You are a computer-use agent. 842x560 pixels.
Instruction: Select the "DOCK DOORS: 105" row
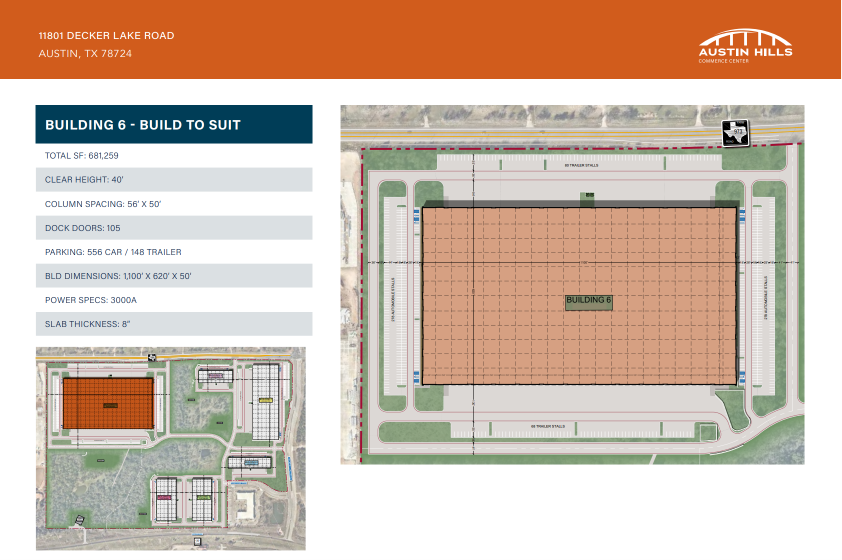point(174,228)
